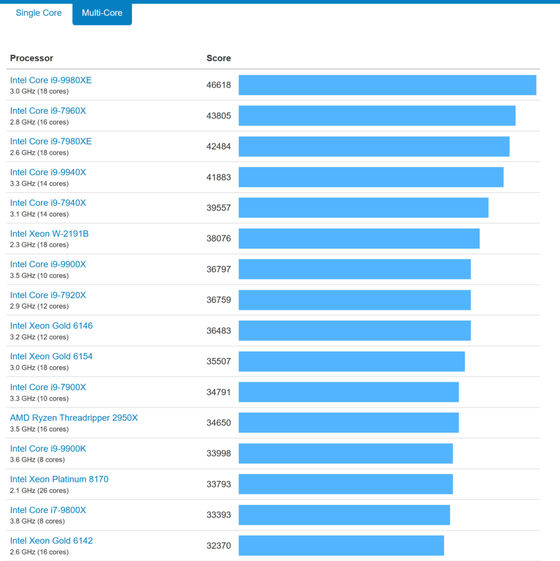Open the Intel Core i9-9900K link

click(x=48, y=449)
